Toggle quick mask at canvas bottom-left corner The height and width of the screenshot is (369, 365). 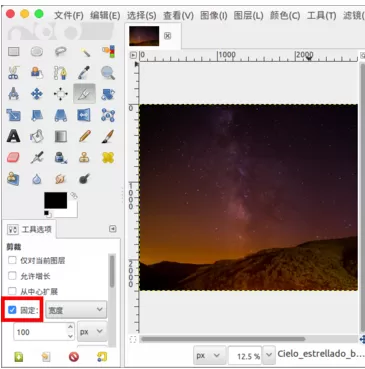(133, 339)
